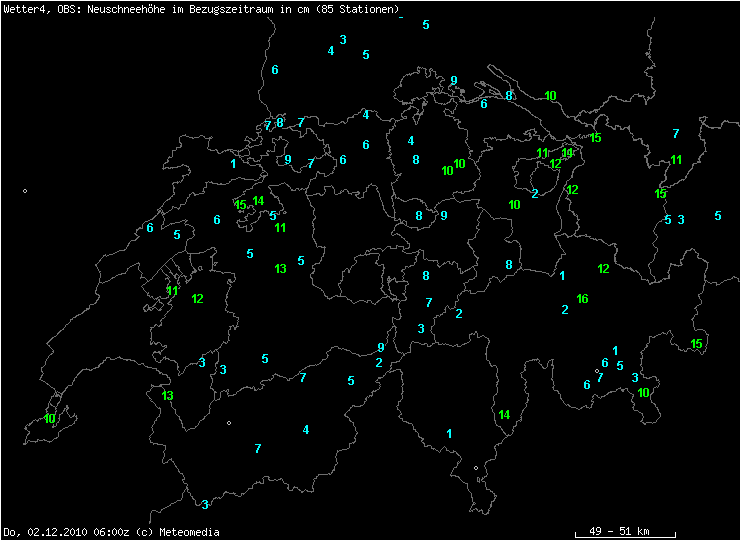Image resolution: width=740 pixels, height=540 pixels.
Task: Click the small circle marker at far left edge
Action: tap(25, 191)
